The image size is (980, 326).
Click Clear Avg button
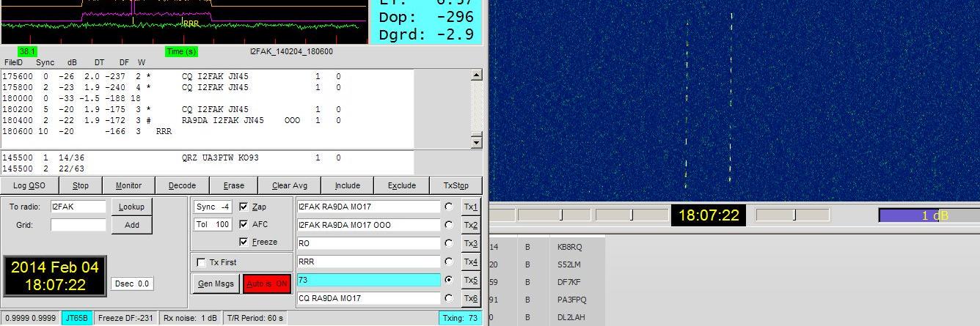(290, 185)
